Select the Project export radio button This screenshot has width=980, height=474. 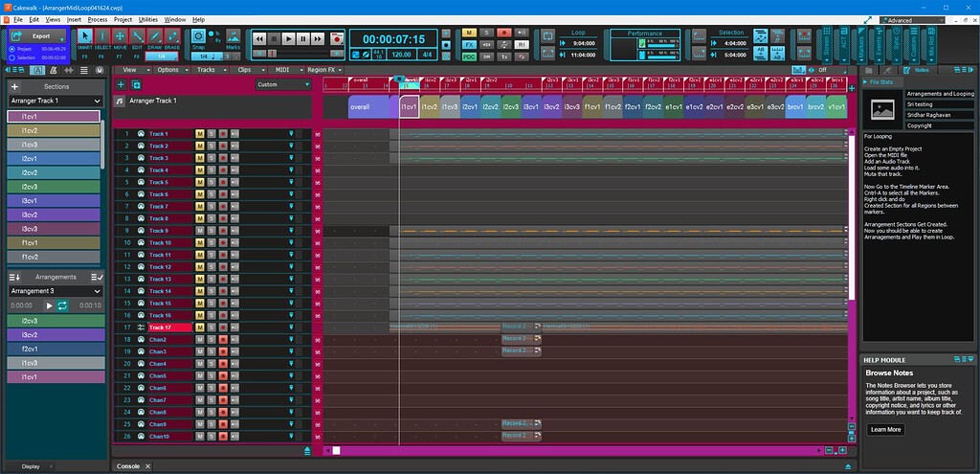point(11,48)
